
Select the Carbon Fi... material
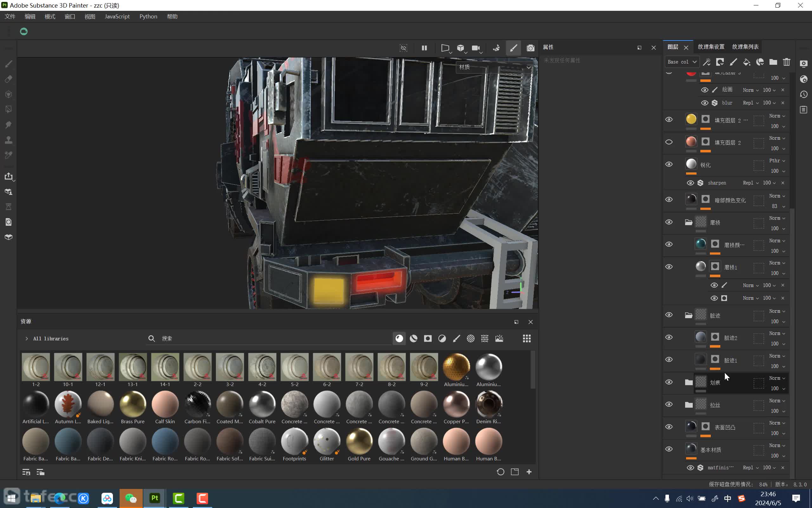point(197,408)
